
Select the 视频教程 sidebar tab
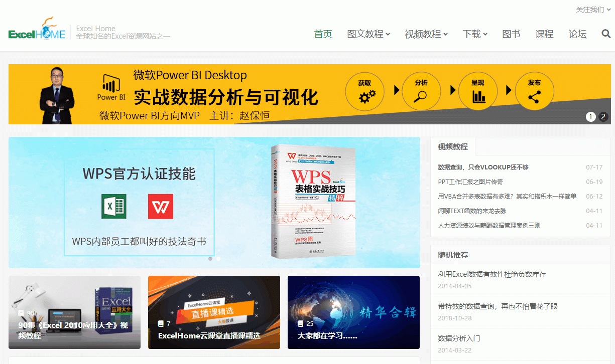[x=453, y=147]
